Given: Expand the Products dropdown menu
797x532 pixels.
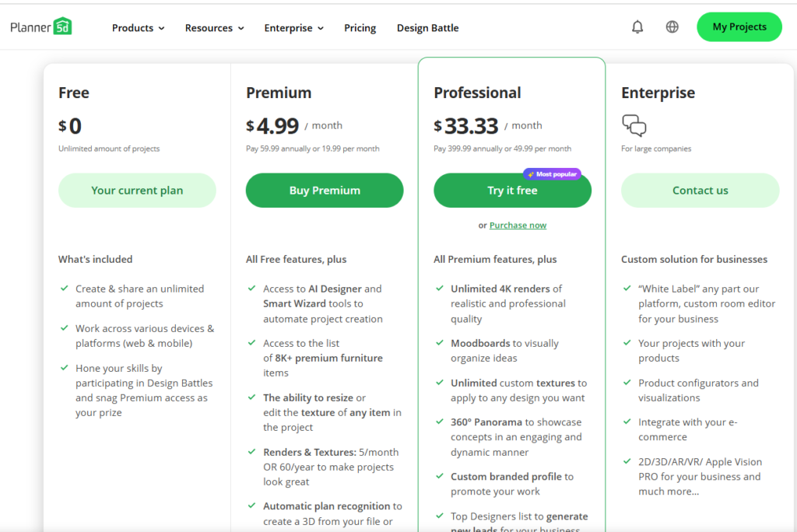Looking at the screenshot, I should (138, 27).
